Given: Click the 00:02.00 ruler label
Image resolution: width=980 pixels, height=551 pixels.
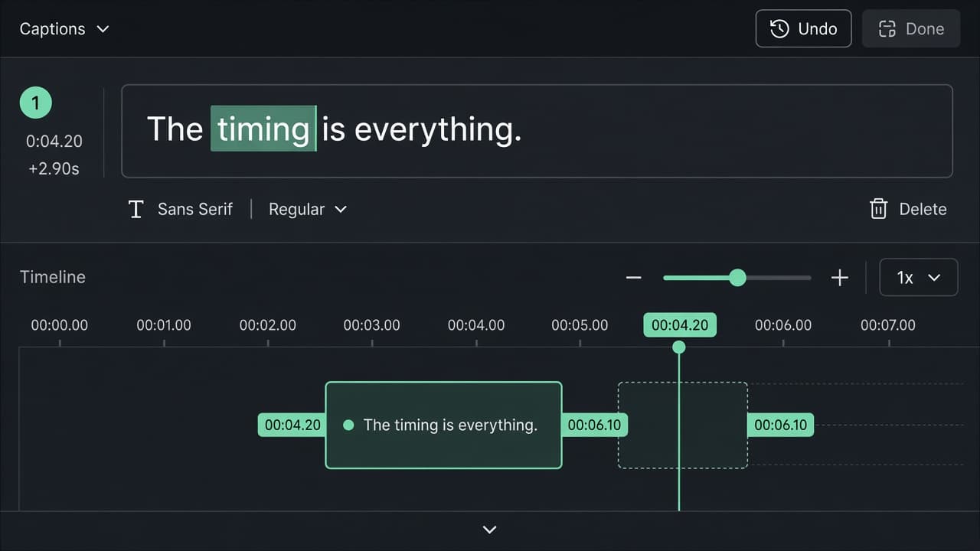Looking at the screenshot, I should 268,324.
